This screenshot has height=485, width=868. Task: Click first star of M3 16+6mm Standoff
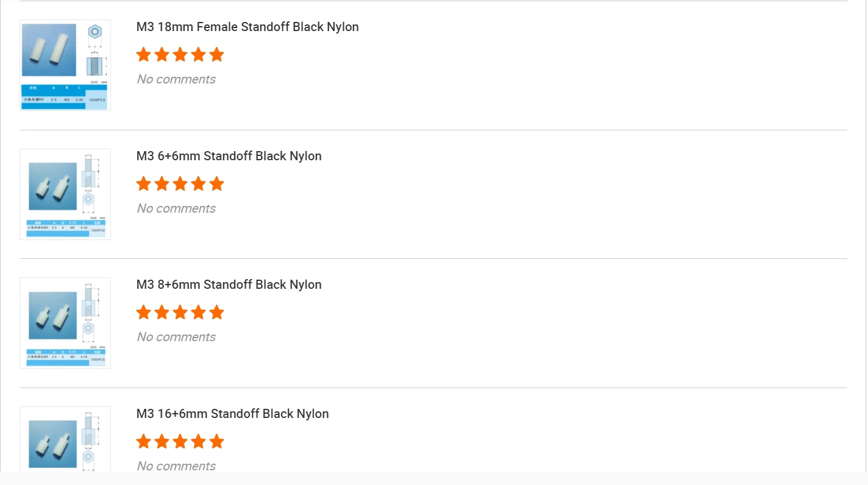(143, 442)
